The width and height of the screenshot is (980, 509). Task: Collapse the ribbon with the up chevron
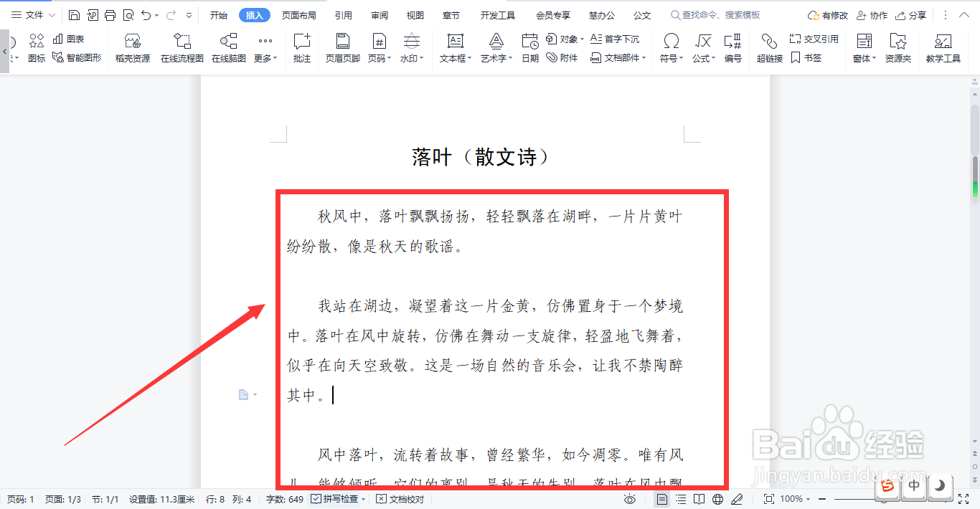[x=966, y=15]
